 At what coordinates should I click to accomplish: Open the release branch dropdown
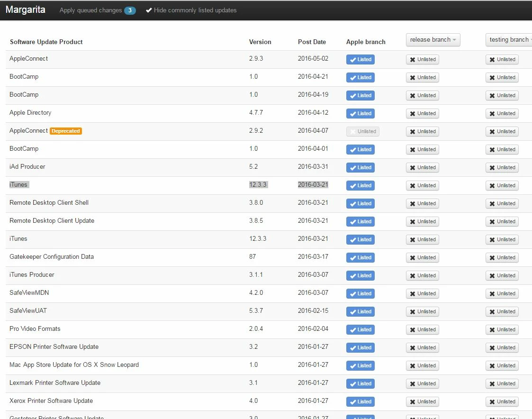(433, 40)
